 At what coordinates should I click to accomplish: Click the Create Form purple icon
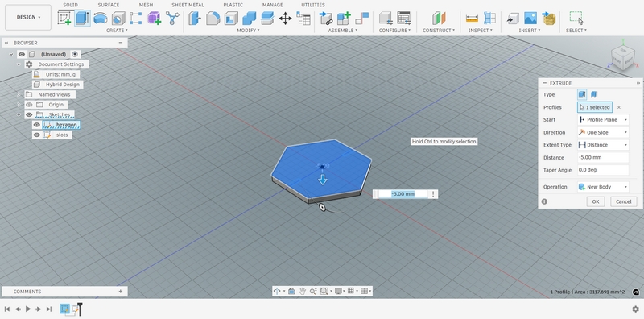click(x=154, y=18)
